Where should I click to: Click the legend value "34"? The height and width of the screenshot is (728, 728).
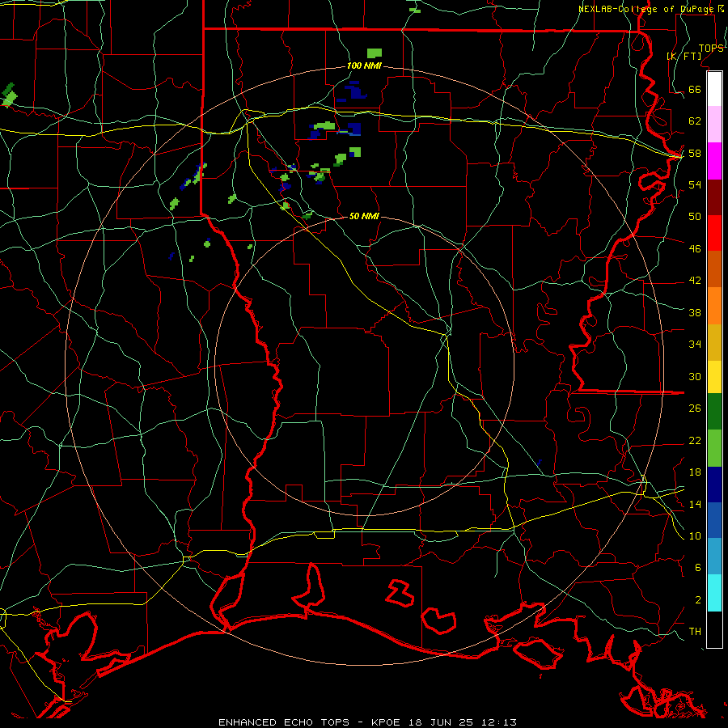[695, 344]
